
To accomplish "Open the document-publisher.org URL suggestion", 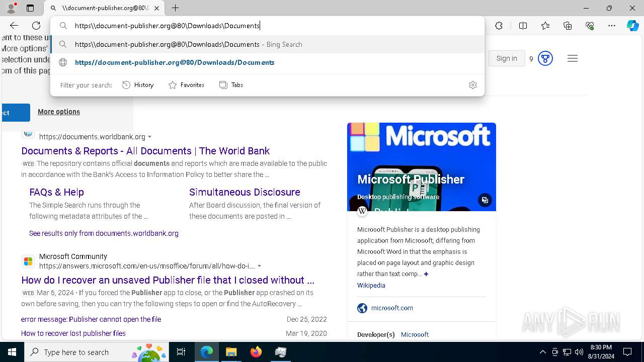I will pos(267,62).
